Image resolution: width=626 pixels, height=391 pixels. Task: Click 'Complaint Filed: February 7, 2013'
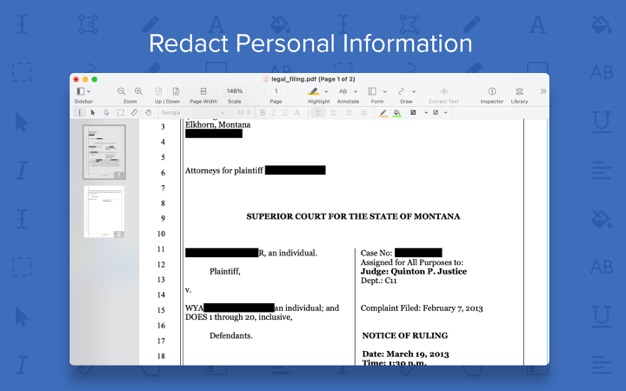point(422,308)
